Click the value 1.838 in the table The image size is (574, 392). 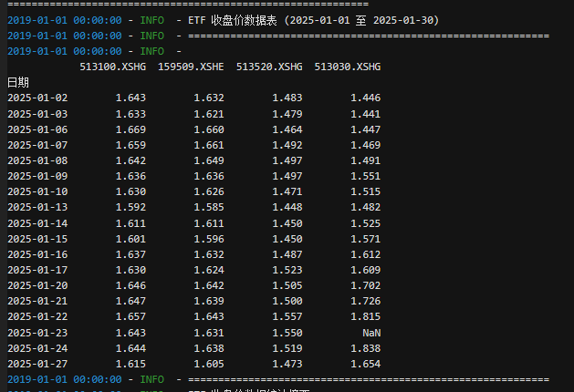pos(365,348)
